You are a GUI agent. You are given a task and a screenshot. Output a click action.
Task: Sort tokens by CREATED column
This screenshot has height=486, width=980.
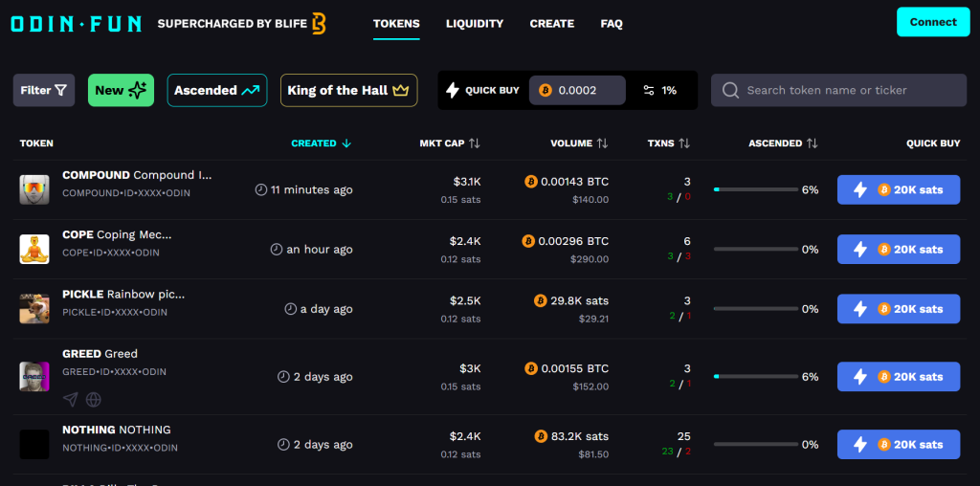[x=322, y=144]
